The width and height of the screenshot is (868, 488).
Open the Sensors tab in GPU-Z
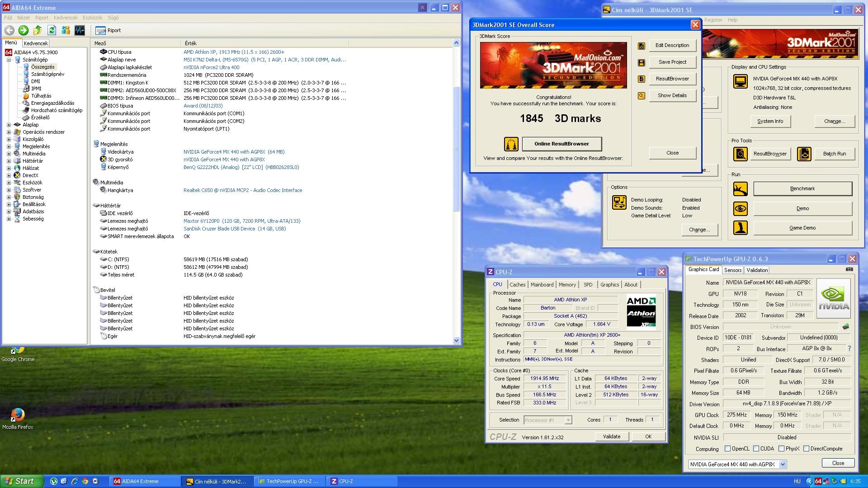click(732, 270)
